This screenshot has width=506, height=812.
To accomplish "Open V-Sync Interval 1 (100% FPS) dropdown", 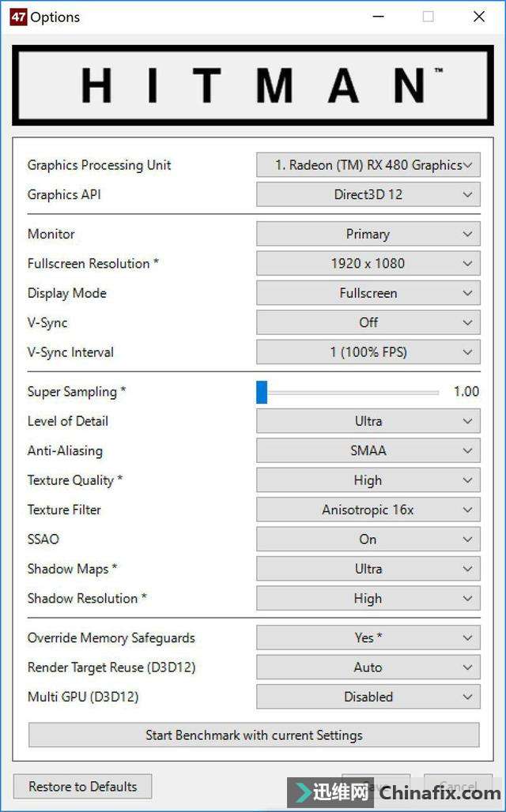I will pyautogui.click(x=368, y=352).
